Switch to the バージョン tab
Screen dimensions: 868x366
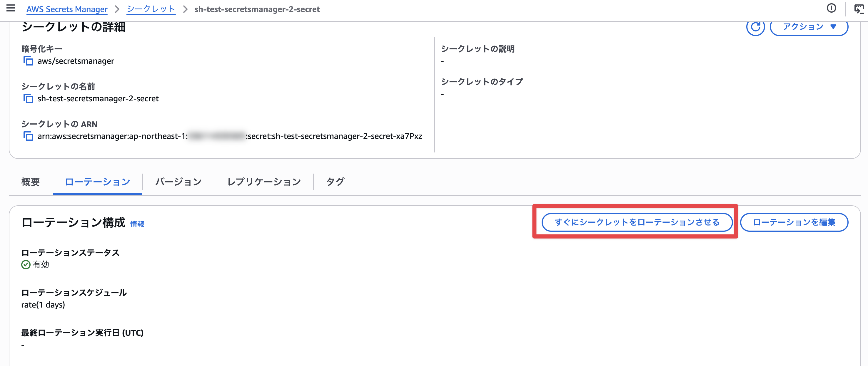[178, 182]
